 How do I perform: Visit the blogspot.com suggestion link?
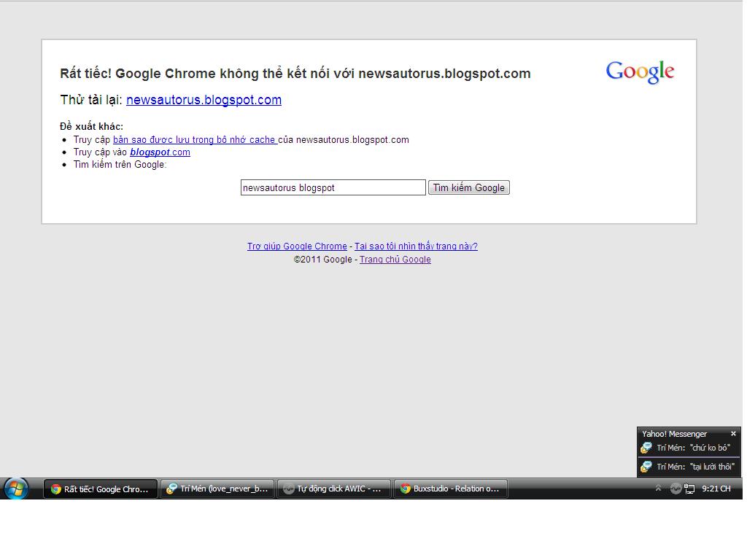coord(160,152)
